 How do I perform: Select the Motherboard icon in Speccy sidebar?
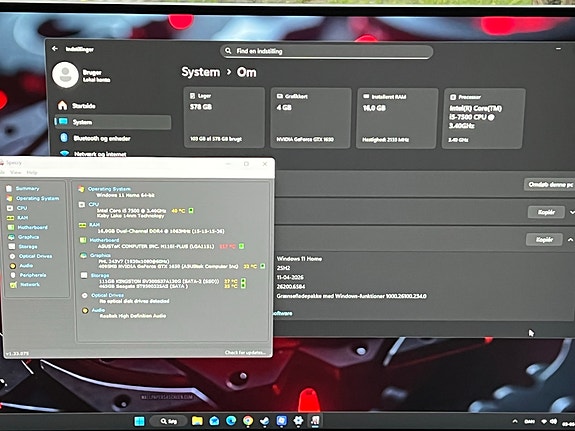tap(11, 227)
